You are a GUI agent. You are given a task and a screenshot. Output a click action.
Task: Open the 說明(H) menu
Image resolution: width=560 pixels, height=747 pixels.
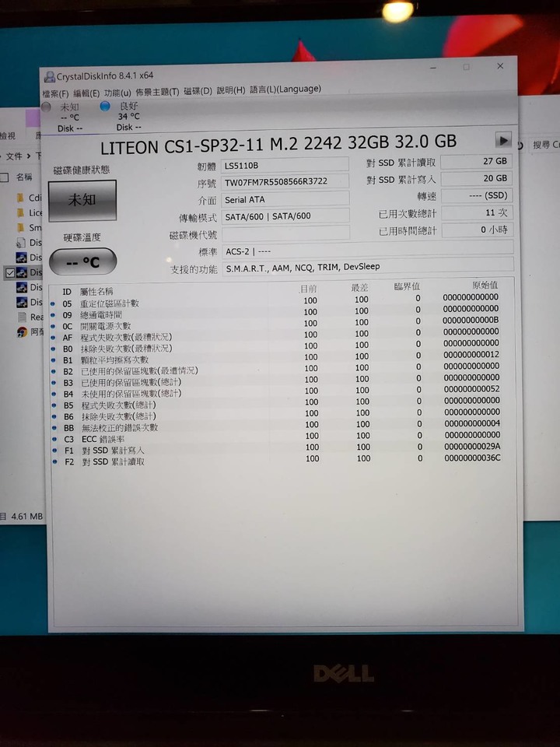[231, 90]
